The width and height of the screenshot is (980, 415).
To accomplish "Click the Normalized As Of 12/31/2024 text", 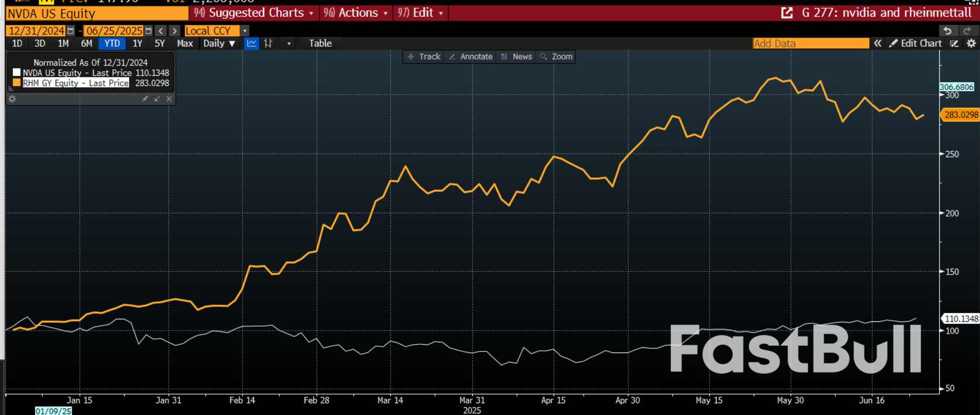I will point(90,63).
